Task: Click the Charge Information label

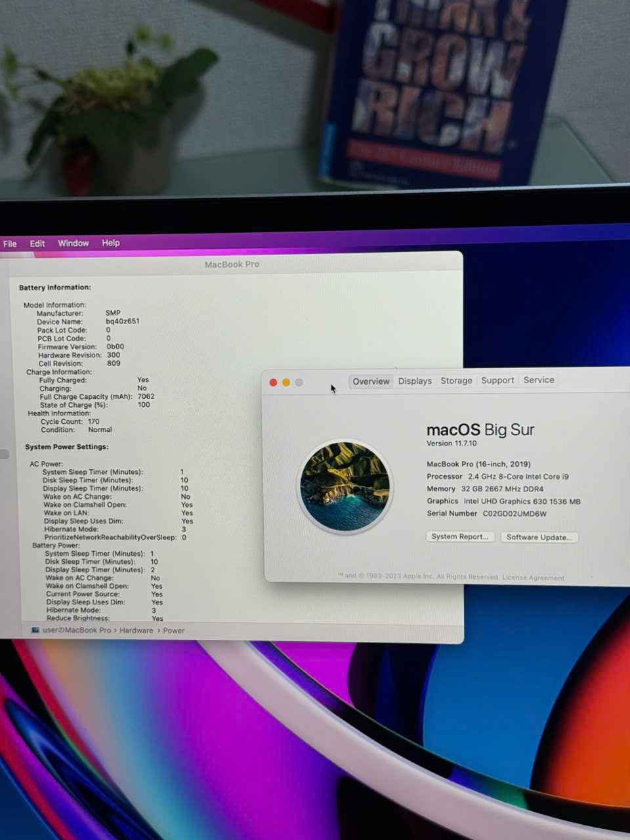Action: pos(59,372)
